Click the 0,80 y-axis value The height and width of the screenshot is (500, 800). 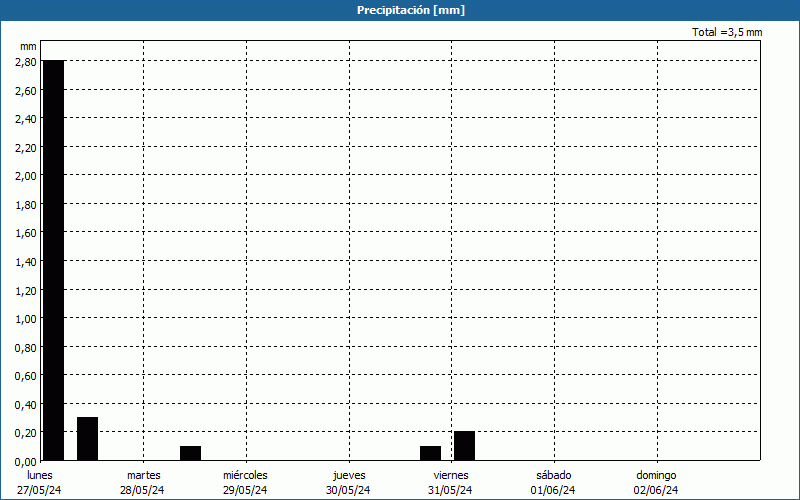click(27, 347)
